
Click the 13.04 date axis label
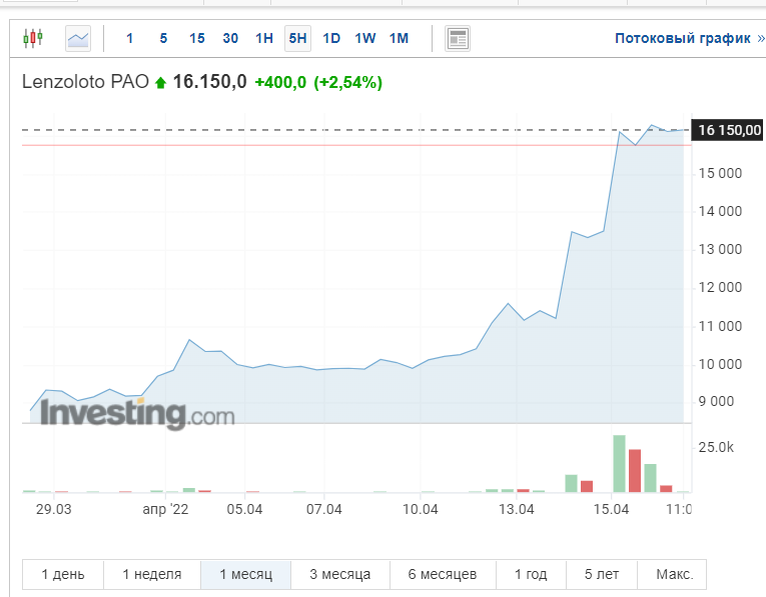tap(516, 510)
